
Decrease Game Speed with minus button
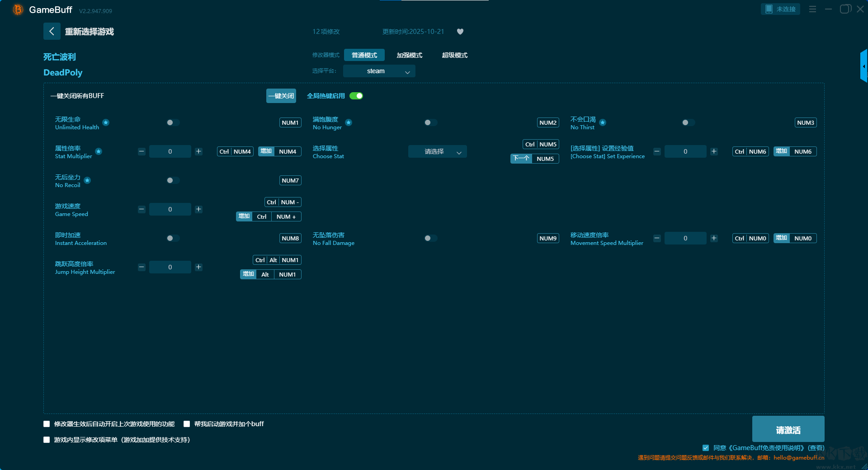pos(142,209)
